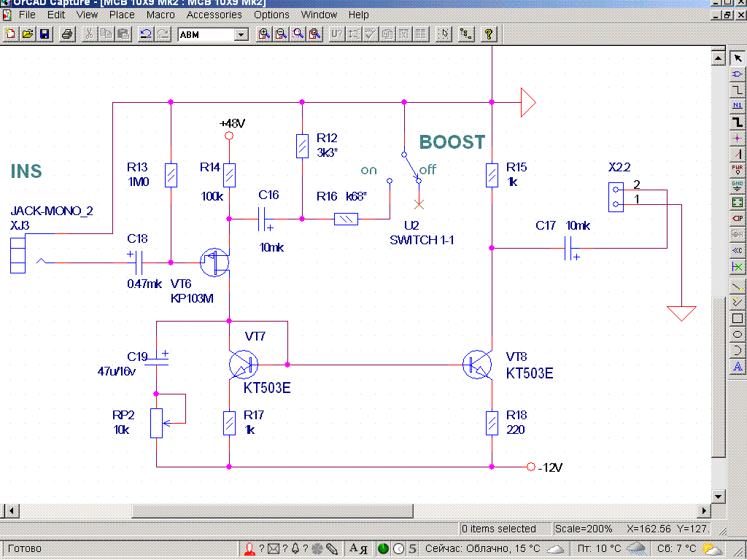Select the Place Wire tool
747x560 pixels.
point(738,89)
